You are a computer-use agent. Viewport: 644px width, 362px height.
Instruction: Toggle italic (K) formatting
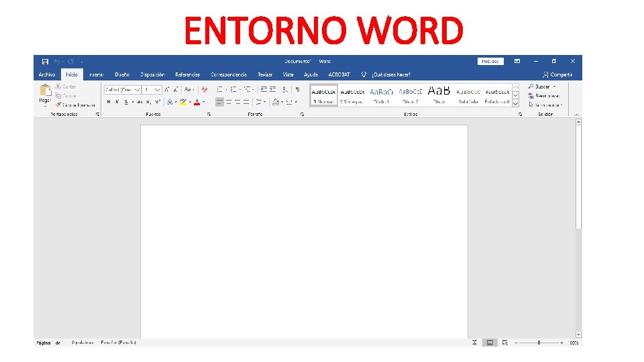pyautogui.click(x=117, y=102)
